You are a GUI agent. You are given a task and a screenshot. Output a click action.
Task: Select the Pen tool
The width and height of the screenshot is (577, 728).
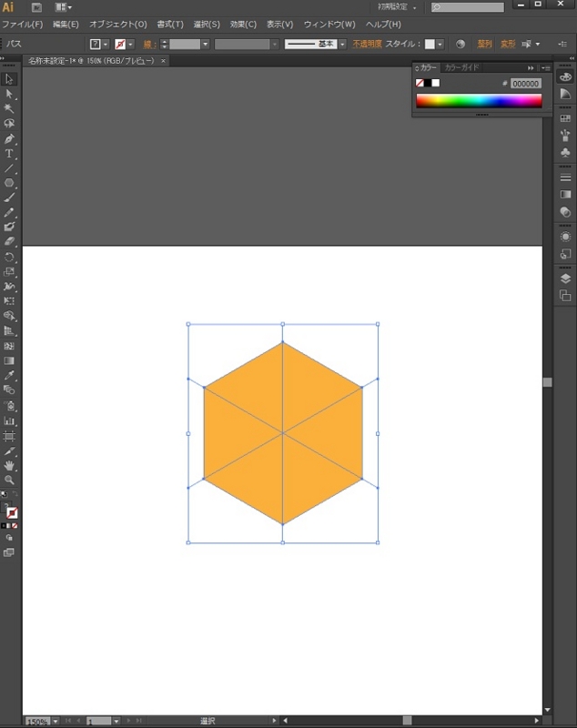pos(9,139)
